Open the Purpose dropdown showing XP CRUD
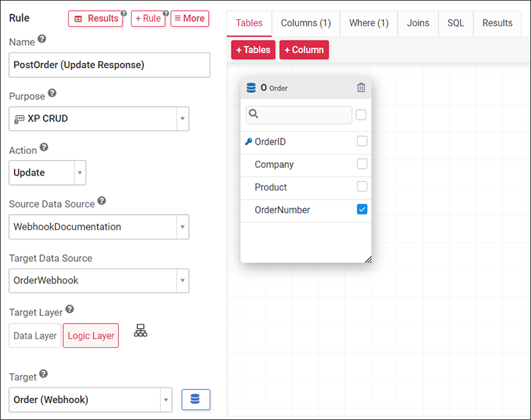 coord(99,119)
